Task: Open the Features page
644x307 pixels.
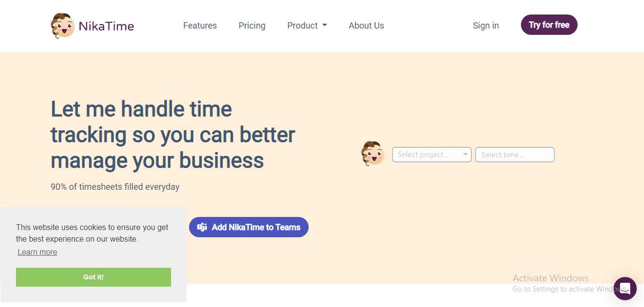Action: click(200, 26)
